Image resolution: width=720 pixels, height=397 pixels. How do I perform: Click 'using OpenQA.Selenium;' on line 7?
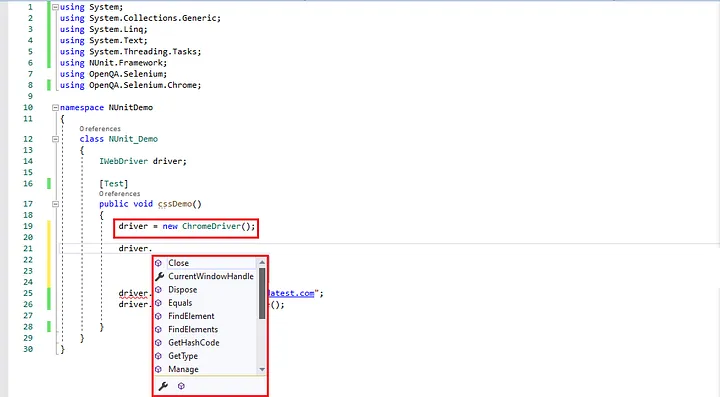coord(113,74)
